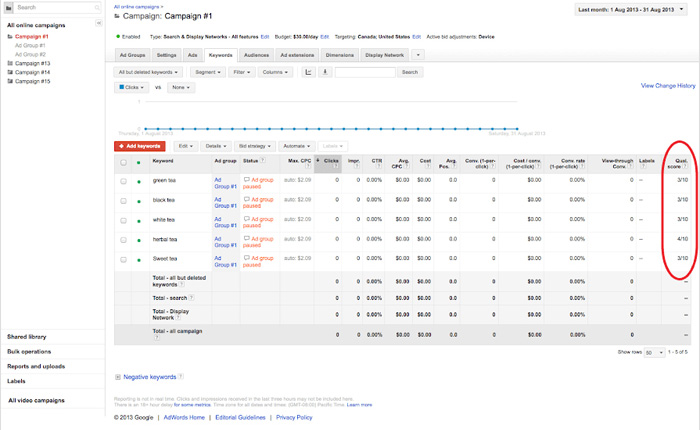700x430 pixels.
Task: Collapse the left navigation panel arrow
Action: pyautogui.click(x=99, y=23)
